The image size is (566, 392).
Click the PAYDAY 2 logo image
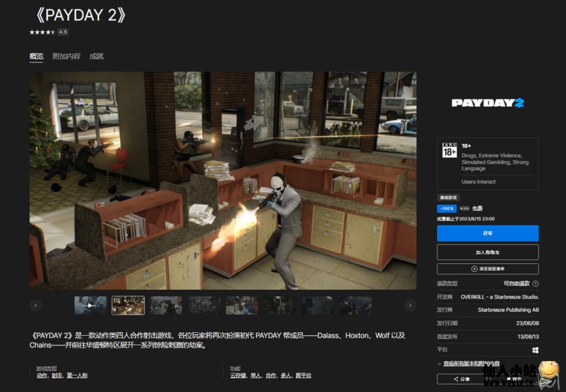(x=488, y=103)
